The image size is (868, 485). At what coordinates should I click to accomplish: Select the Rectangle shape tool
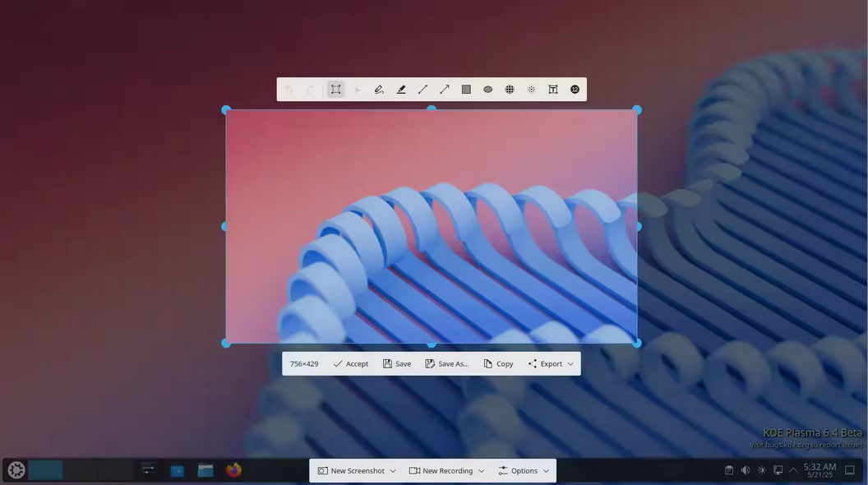pos(466,90)
